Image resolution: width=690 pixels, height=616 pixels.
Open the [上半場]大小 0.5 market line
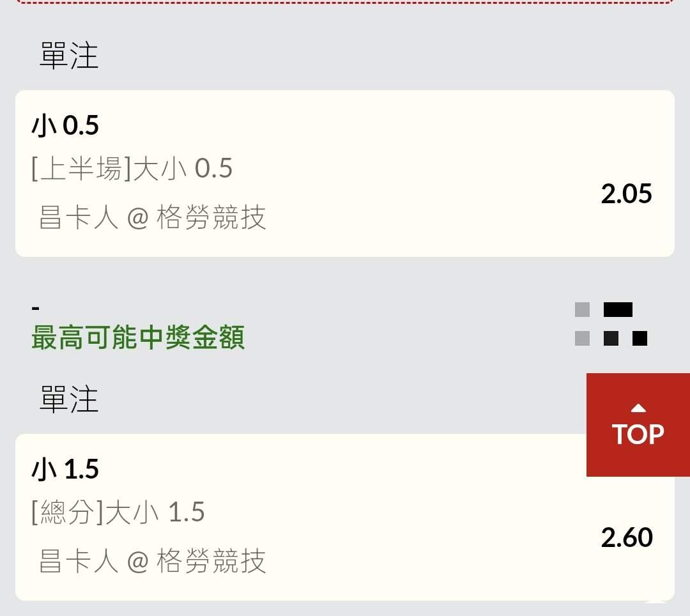pyautogui.click(x=132, y=169)
